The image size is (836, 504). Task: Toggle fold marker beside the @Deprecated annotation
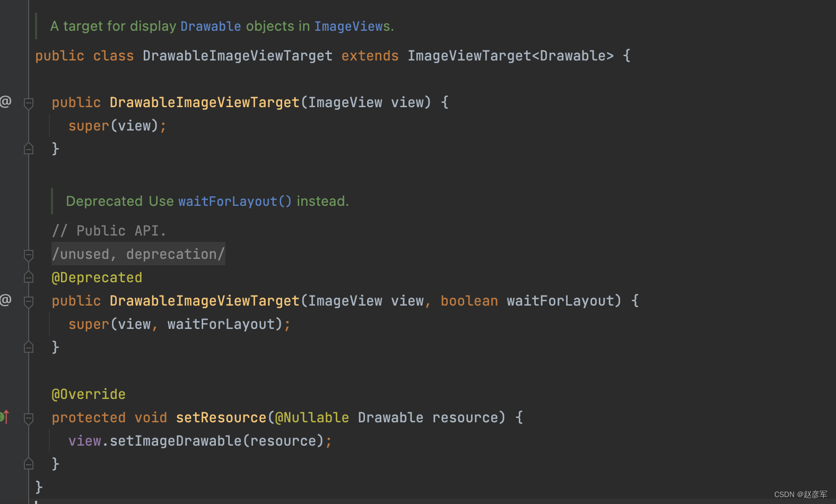tap(29, 277)
